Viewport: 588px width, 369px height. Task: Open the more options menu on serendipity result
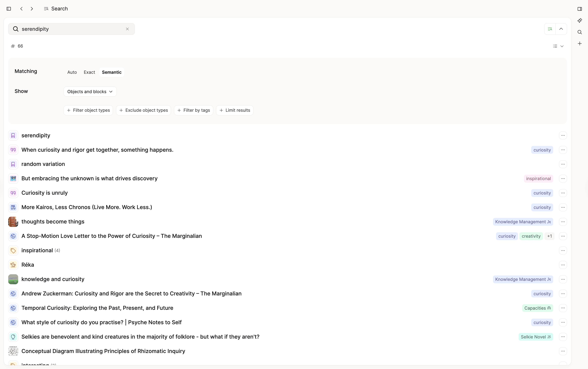tap(563, 135)
